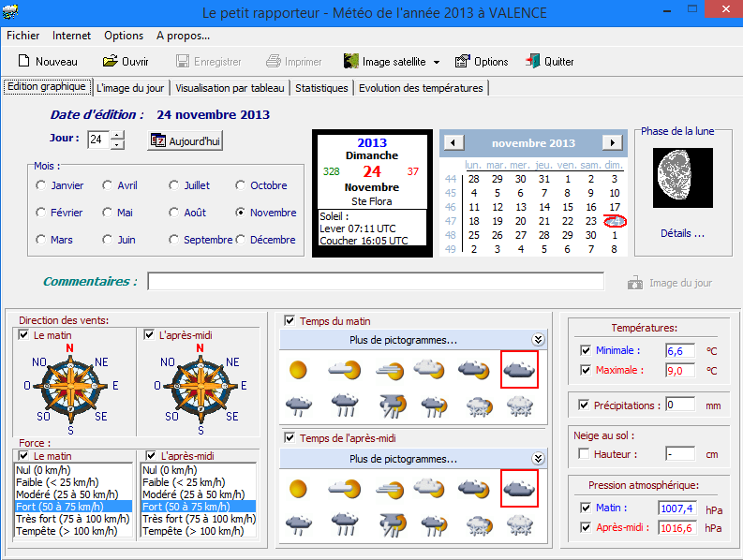Switch to the Statistiques tab
Screen dimensions: 743x560
(321, 88)
